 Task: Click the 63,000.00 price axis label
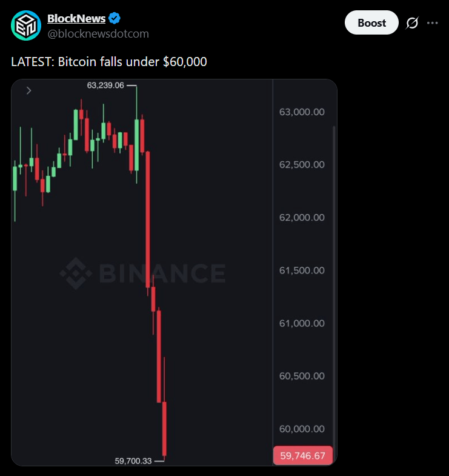click(302, 112)
